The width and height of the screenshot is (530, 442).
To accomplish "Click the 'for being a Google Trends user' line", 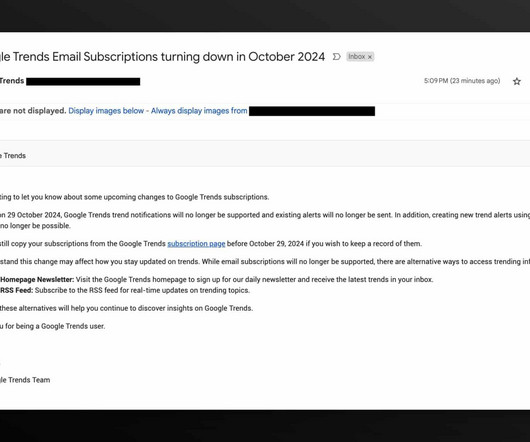I will pos(52,326).
